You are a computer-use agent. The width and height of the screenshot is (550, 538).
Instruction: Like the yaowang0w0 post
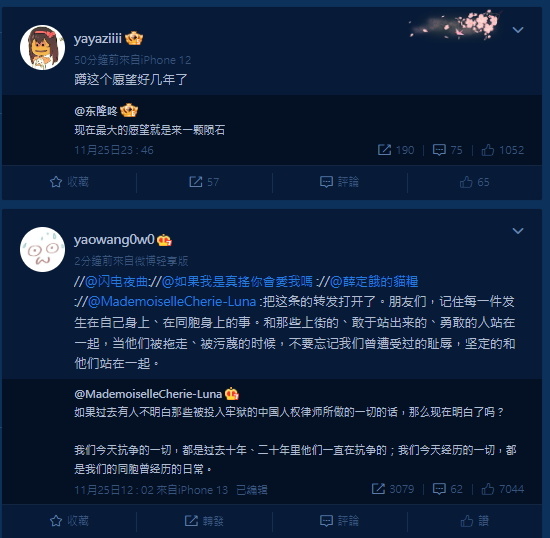[475, 521]
